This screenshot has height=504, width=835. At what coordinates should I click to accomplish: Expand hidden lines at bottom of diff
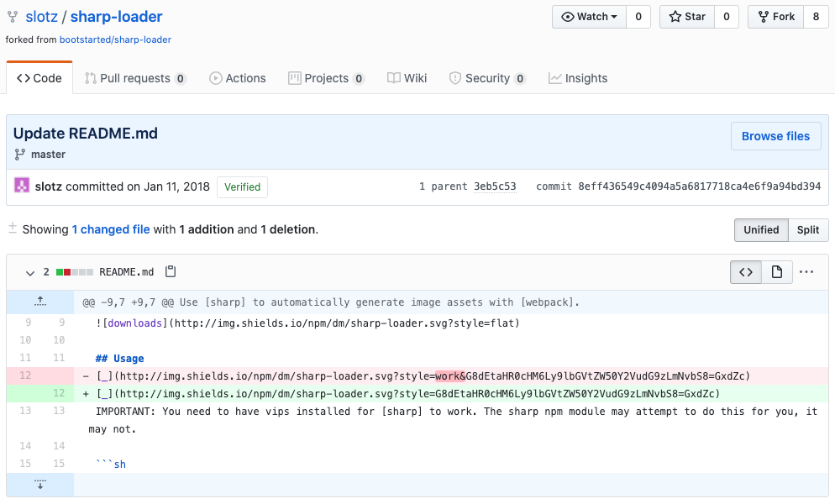pyautogui.click(x=39, y=484)
